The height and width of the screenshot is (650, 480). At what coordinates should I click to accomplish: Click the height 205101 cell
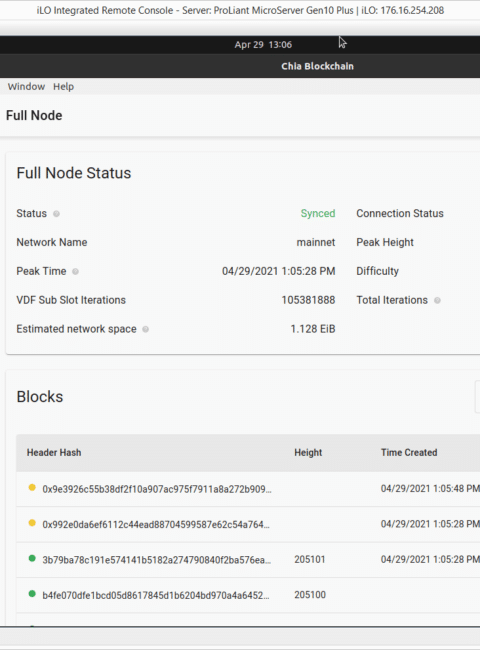[x=310, y=560]
